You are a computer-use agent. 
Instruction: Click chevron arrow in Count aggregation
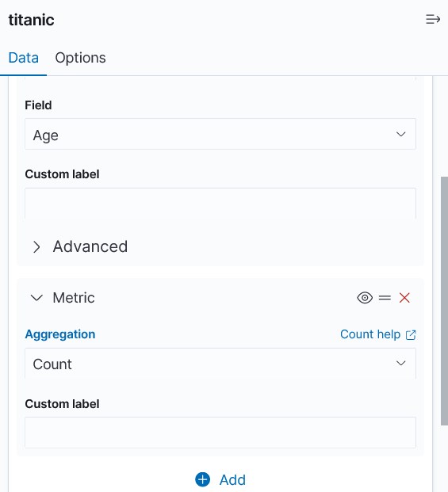[x=400, y=364]
